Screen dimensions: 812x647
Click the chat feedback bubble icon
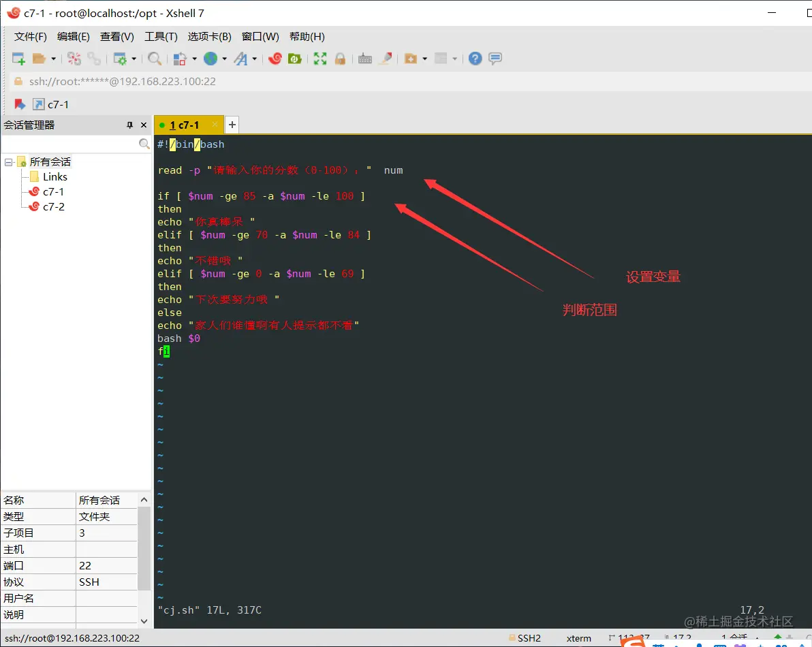[495, 59]
